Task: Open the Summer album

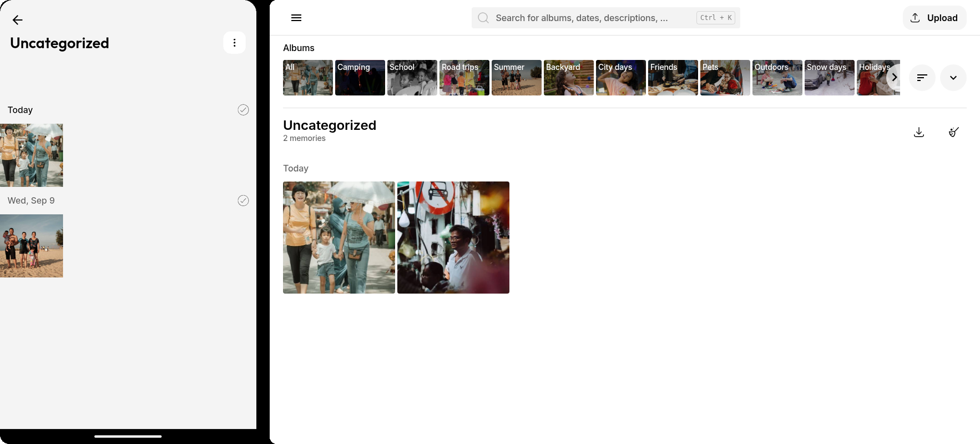Action: (517, 78)
